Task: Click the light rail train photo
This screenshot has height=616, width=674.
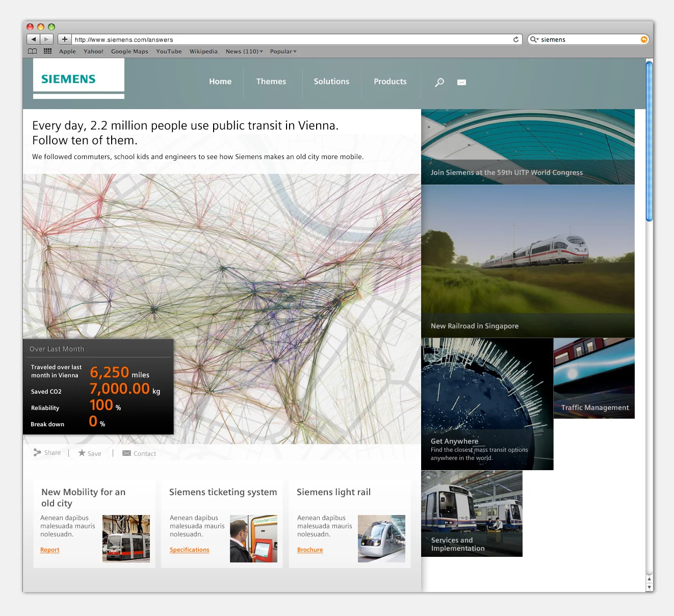Action: tap(381, 538)
